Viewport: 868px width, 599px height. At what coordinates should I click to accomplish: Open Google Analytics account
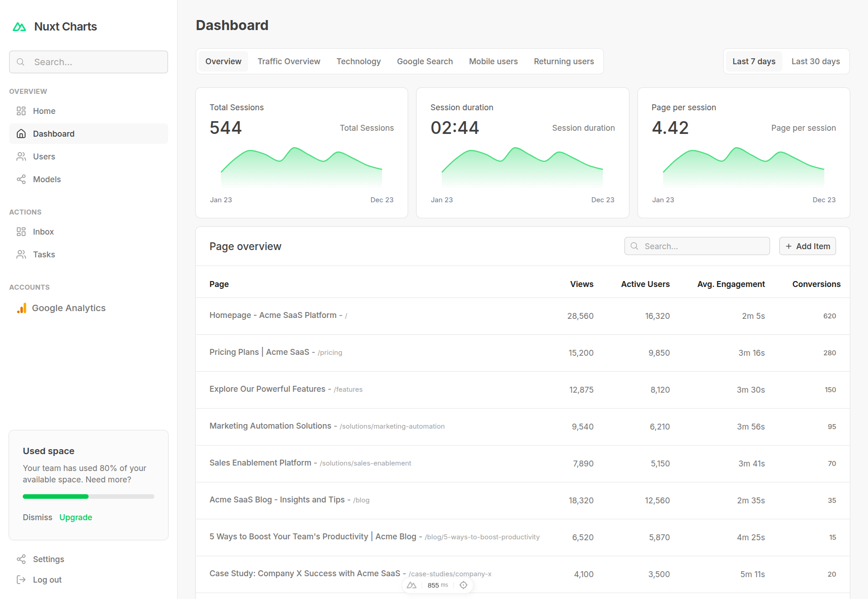pos(88,308)
